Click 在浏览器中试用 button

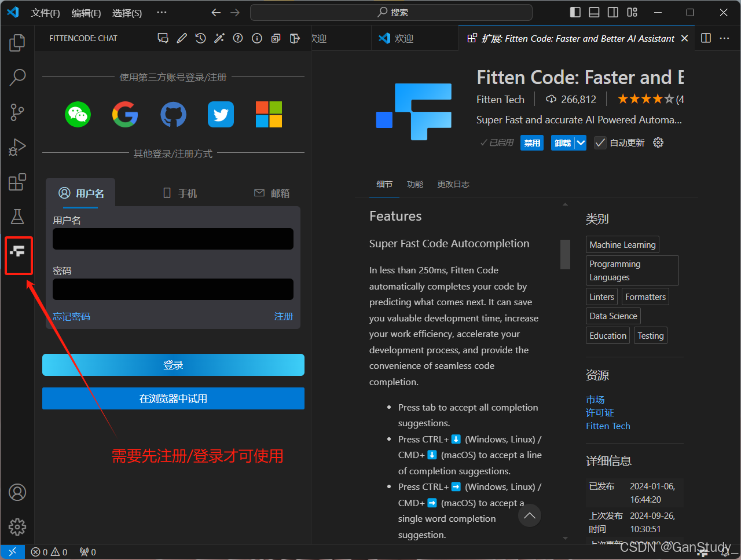tap(173, 398)
